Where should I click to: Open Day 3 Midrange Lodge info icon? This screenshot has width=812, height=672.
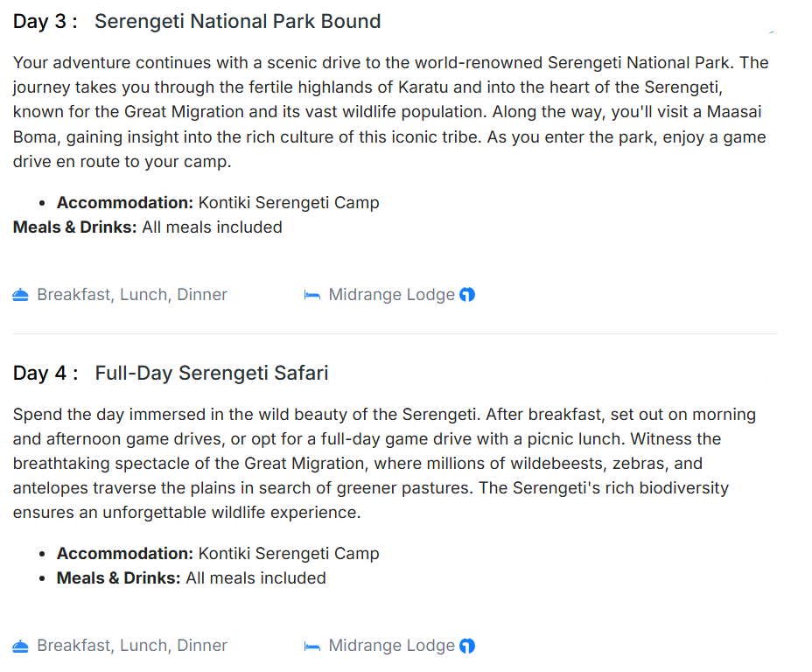point(467,295)
